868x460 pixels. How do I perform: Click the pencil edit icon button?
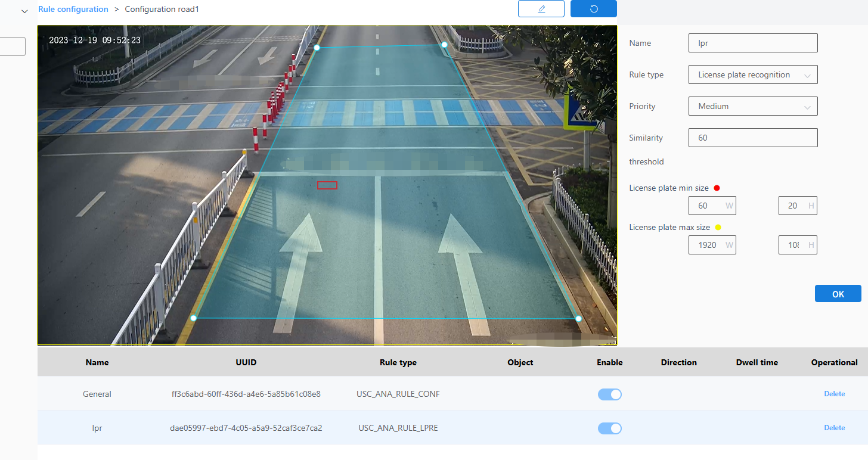[x=541, y=9]
